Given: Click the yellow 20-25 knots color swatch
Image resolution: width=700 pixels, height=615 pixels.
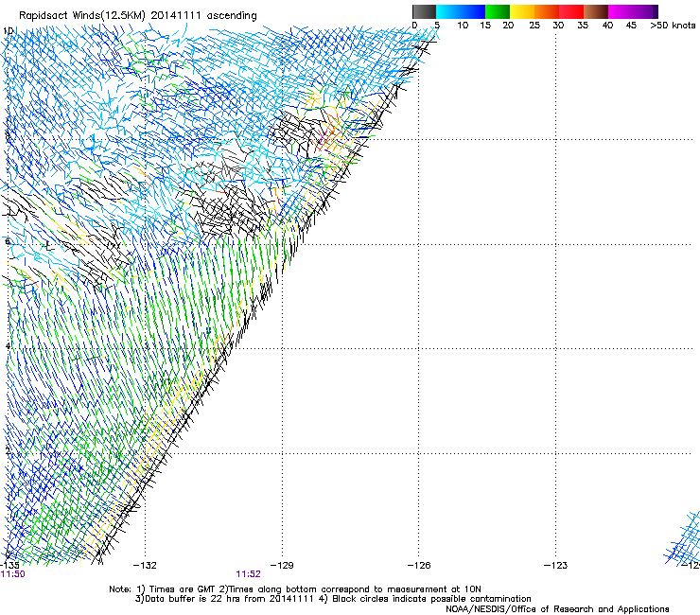Looking at the screenshot, I should click(x=522, y=11).
